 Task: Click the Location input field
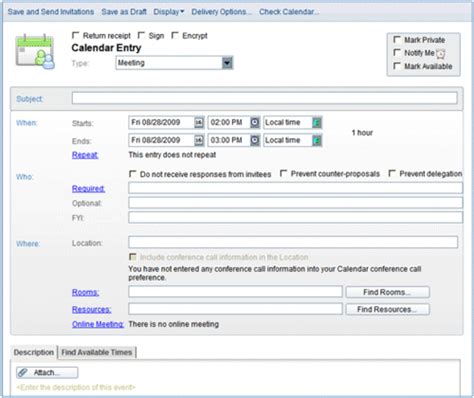click(x=293, y=242)
